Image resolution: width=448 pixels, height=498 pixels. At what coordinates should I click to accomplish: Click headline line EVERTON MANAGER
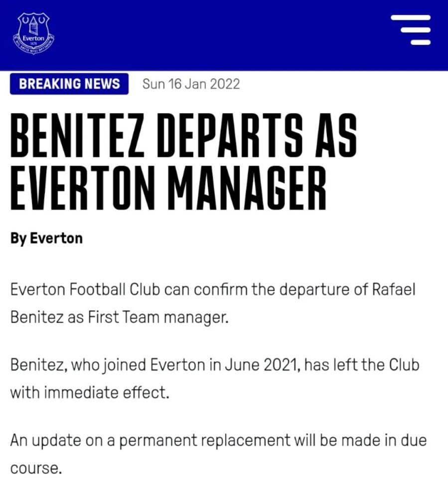coord(168,188)
